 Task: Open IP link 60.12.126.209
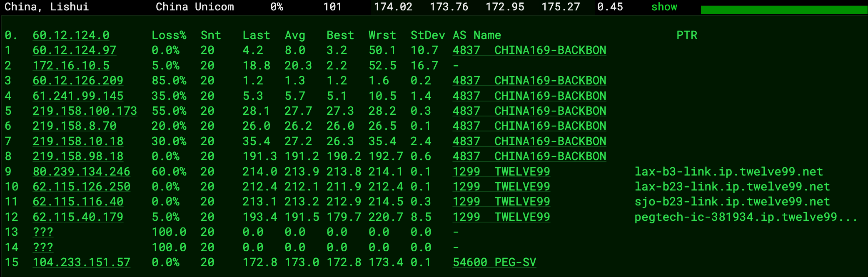point(78,81)
